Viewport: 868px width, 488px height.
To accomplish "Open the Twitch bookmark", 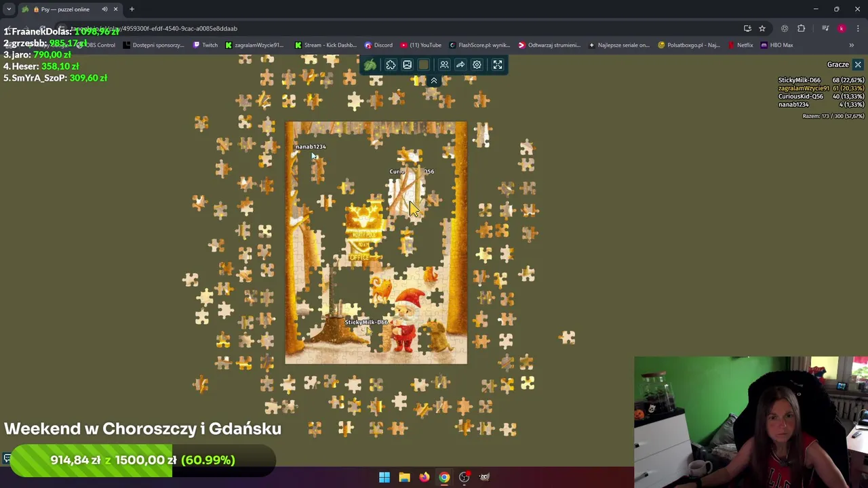I will (x=205, y=45).
